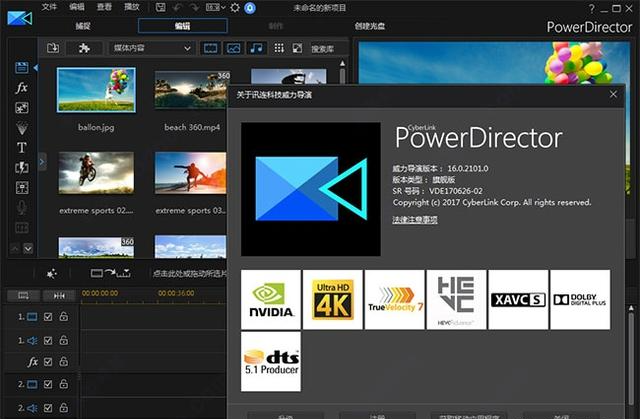This screenshot has height=419, width=640.
Task: Click the 00:00:00:00 timeline ruler marker
Action: (100, 293)
